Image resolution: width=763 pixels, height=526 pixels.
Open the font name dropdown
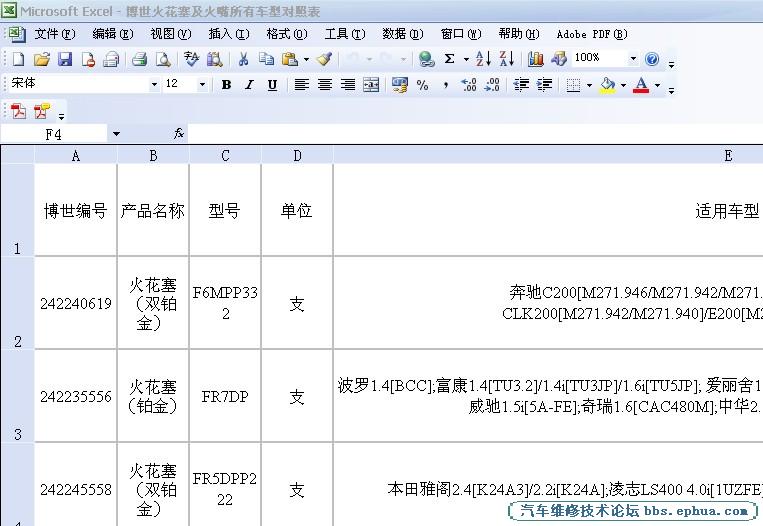coord(154,85)
